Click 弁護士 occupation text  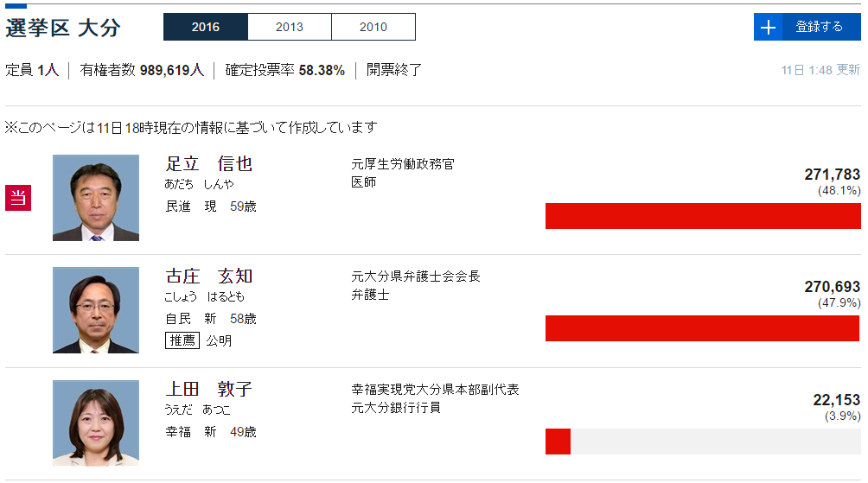click(370, 295)
